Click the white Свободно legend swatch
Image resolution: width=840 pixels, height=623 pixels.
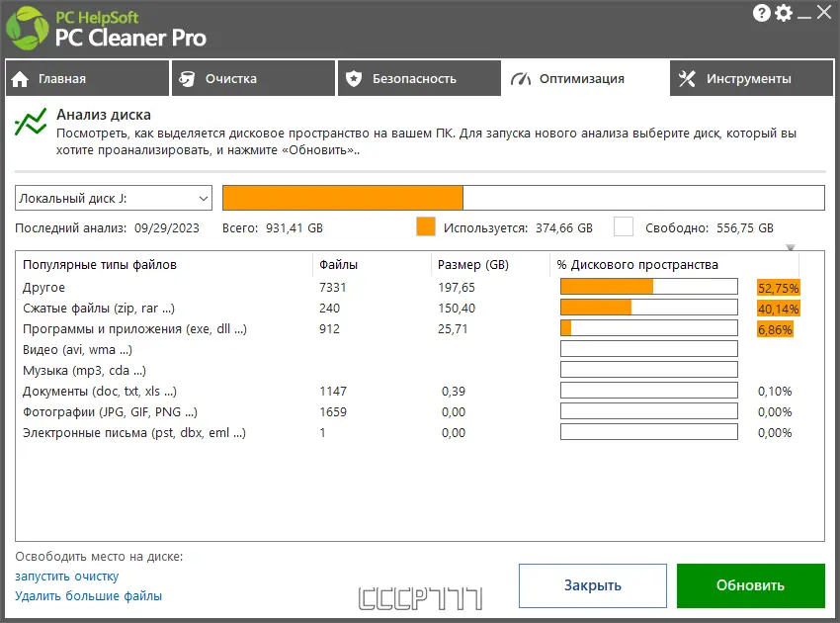623,226
